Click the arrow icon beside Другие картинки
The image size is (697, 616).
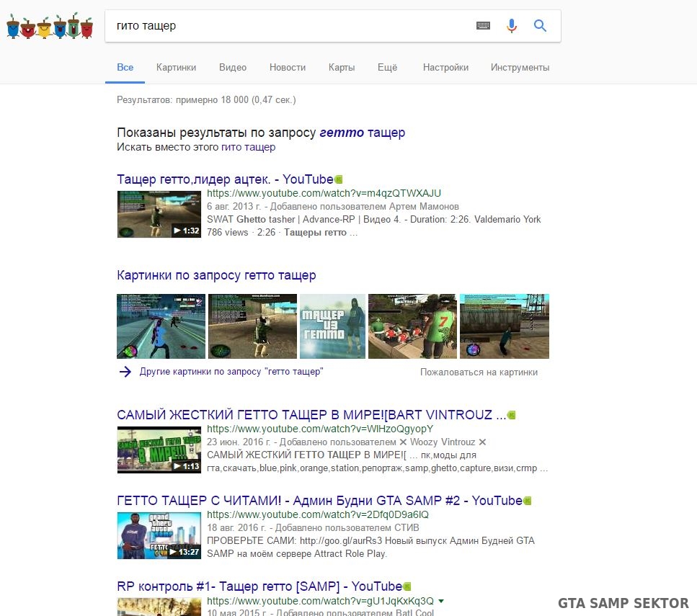click(x=125, y=372)
